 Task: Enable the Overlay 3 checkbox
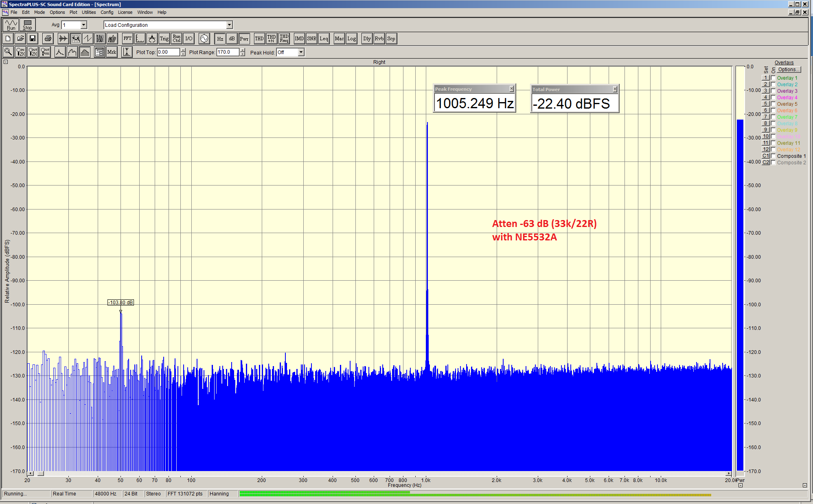coord(773,91)
